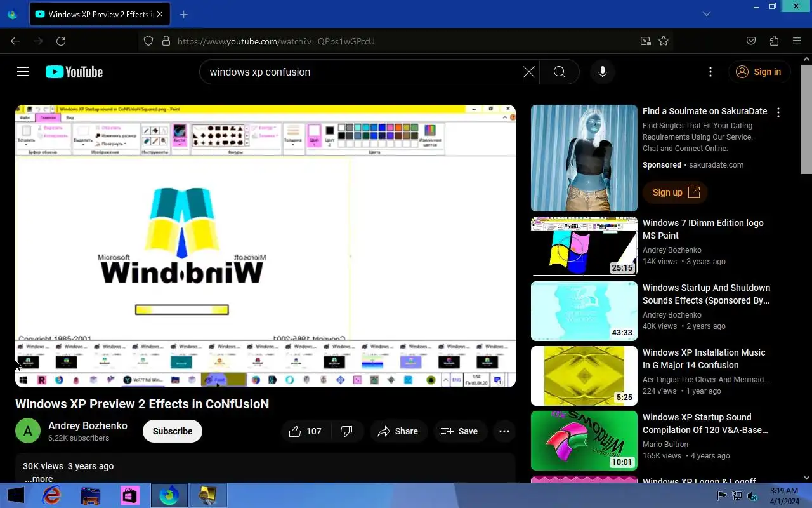The width and height of the screenshot is (812, 508).
Task: Start voice search with the microphone icon
Action: (x=603, y=72)
